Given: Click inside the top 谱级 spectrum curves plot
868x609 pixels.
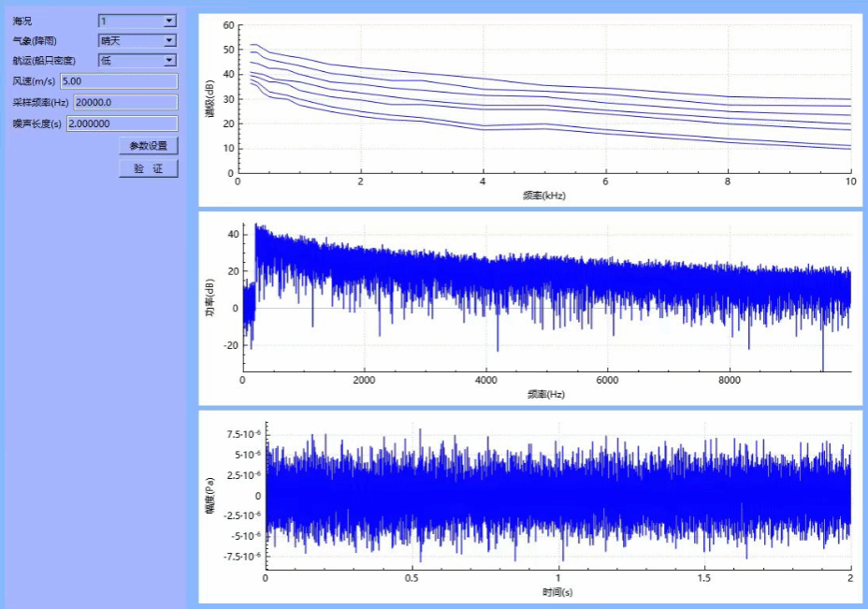Looking at the screenshot, I should (x=543, y=98).
